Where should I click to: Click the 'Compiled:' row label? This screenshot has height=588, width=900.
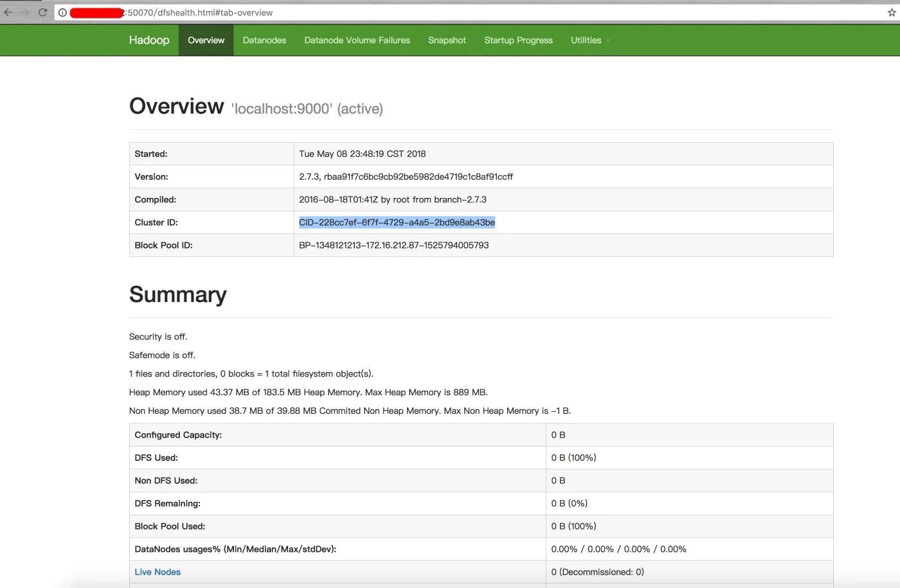coord(155,200)
